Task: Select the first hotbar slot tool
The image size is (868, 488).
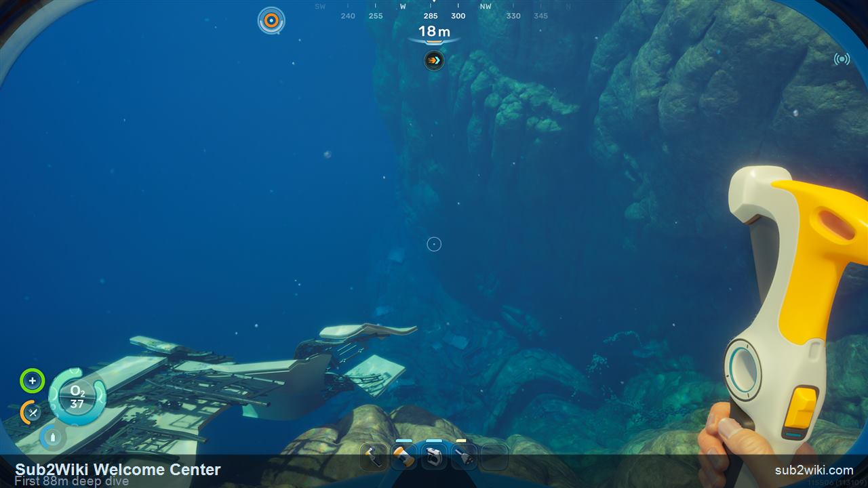Action: tap(374, 457)
